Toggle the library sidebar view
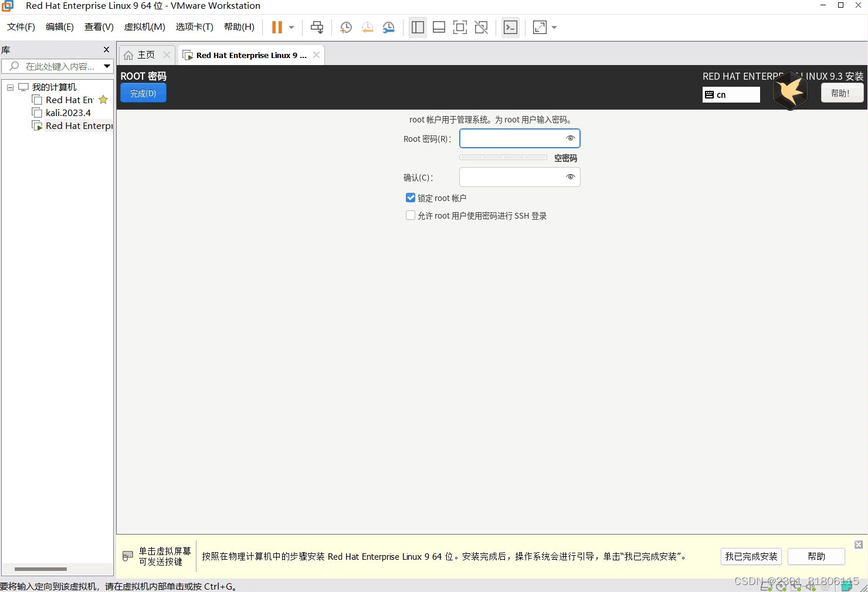The width and height of the screenshot is (868, 592). tap(418, 27)
